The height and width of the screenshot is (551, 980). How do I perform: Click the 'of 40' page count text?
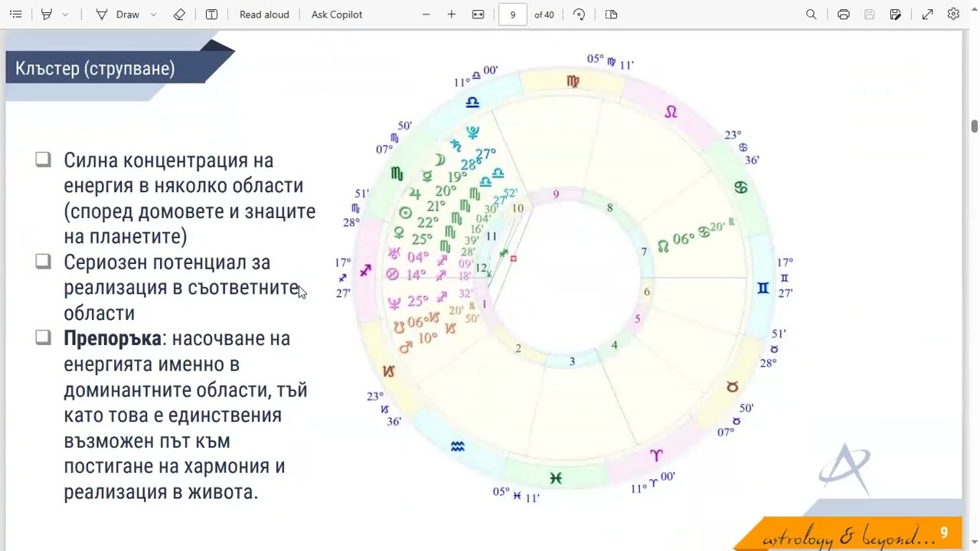(544, 15)
